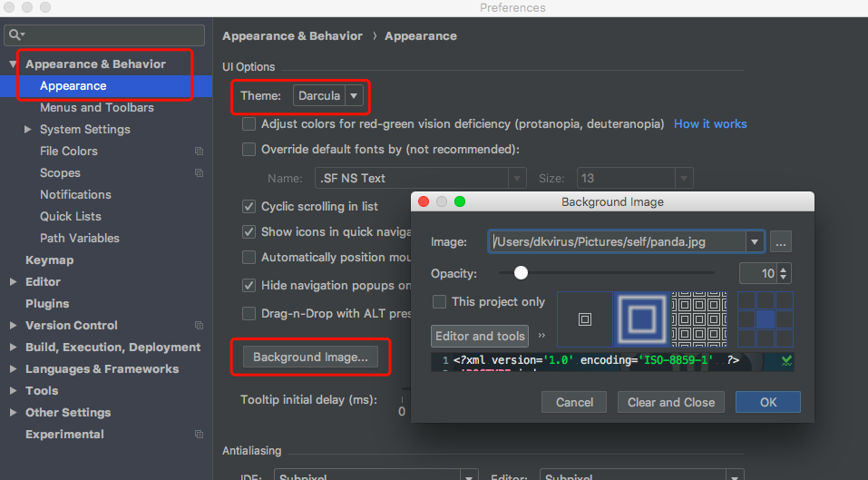Select Menus and Toolbars settings page
The image size is (868, 480).
(97, 107)
